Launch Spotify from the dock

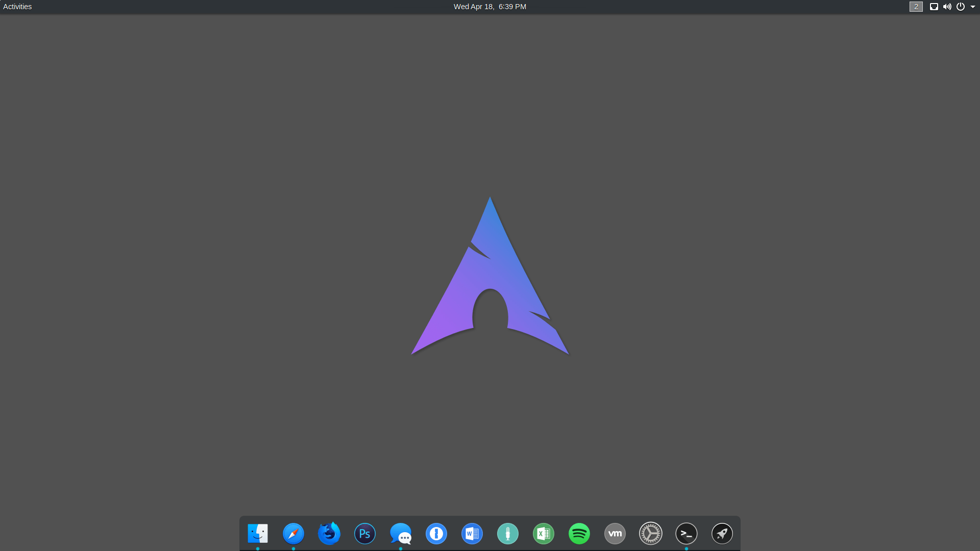(x=579, y=534)
